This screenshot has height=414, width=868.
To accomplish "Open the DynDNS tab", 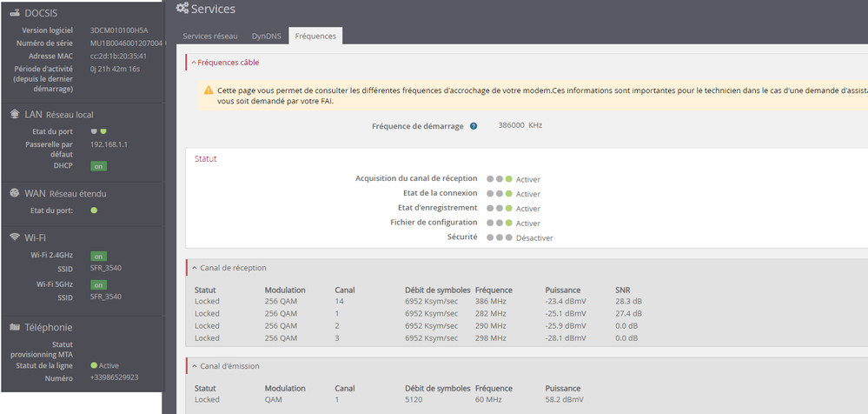I will pos(265,36).
